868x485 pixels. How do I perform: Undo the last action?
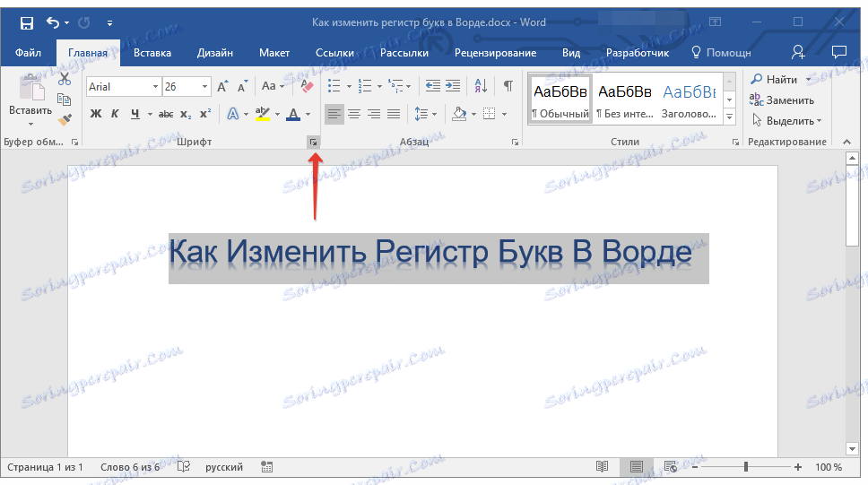(x=53, y=22)
